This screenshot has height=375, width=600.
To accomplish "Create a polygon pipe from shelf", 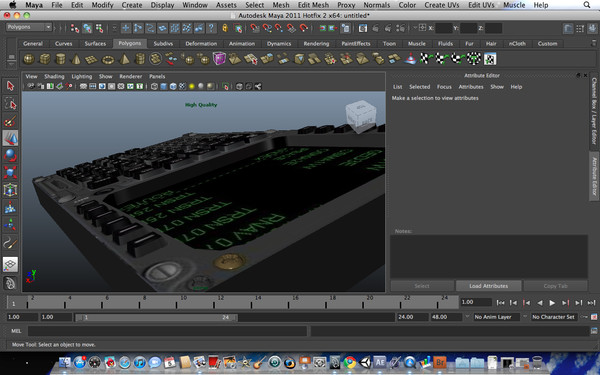I will click(x=140, y=59).
